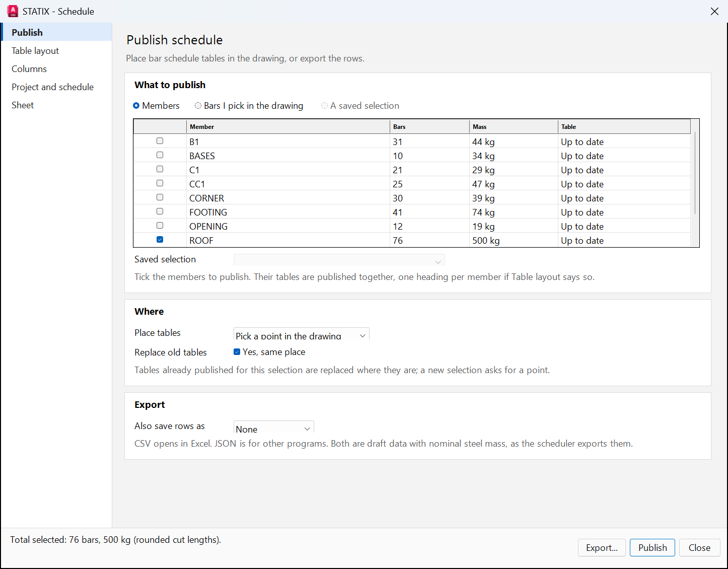Select the ROOF member name

(x=201, y=241)
